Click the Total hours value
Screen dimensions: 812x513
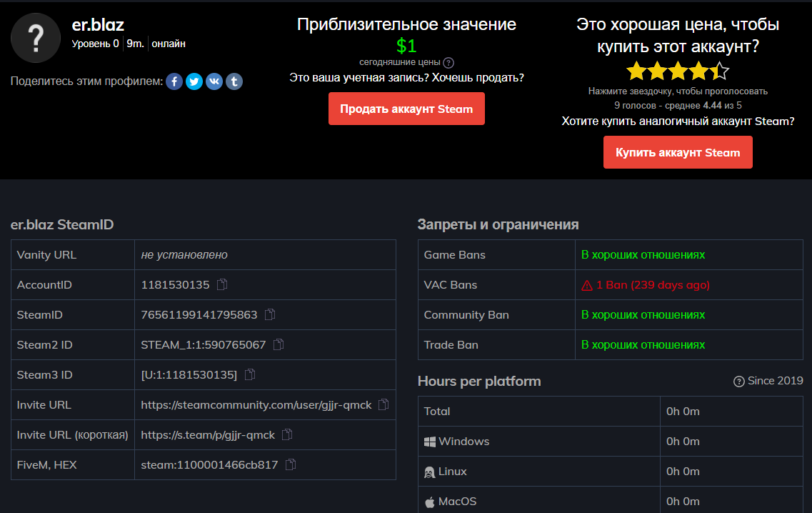tap(683, 412)
